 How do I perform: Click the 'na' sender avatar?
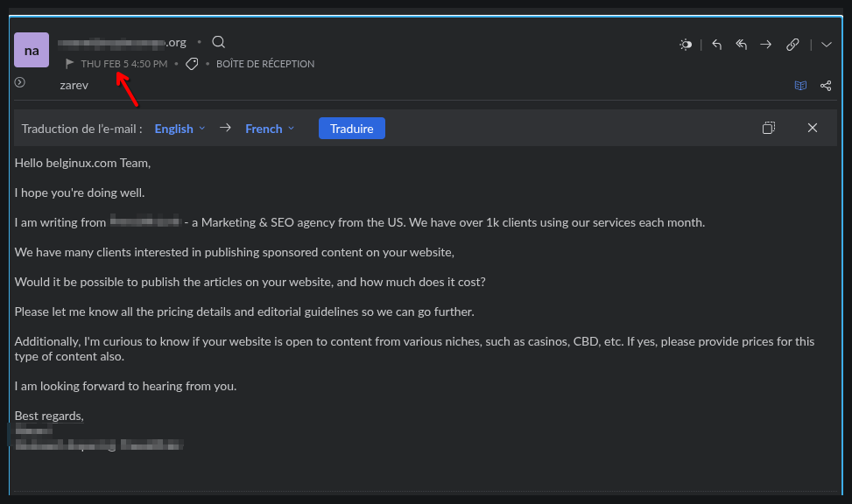[x=32, y=51]
